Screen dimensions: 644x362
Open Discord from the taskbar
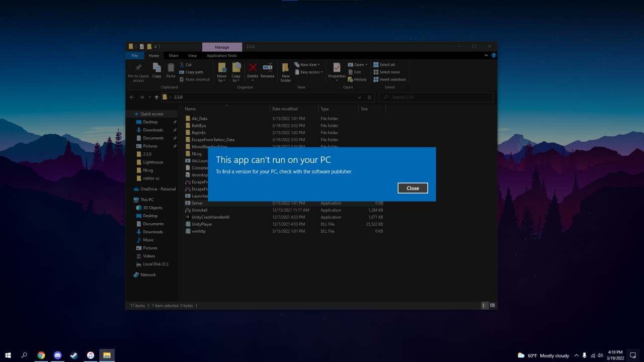[57, 355]
